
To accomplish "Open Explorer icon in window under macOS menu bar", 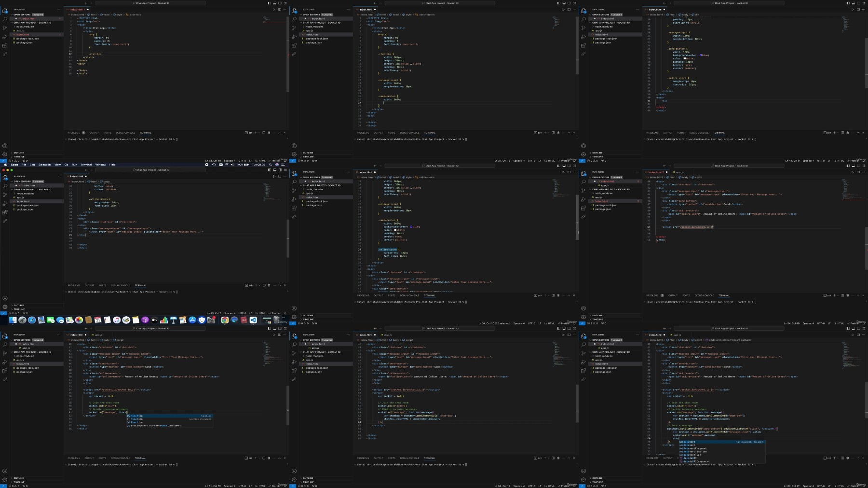I will point(5,178).
